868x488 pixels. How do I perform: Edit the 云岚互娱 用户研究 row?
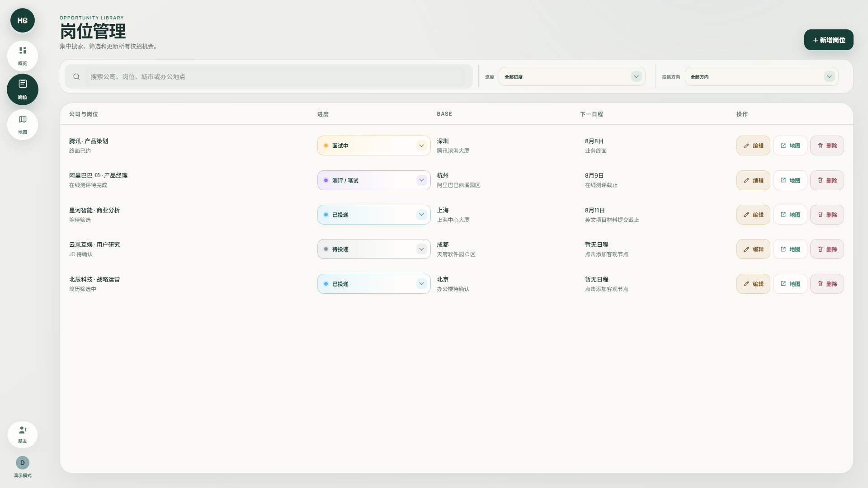(x=753, y=249)
